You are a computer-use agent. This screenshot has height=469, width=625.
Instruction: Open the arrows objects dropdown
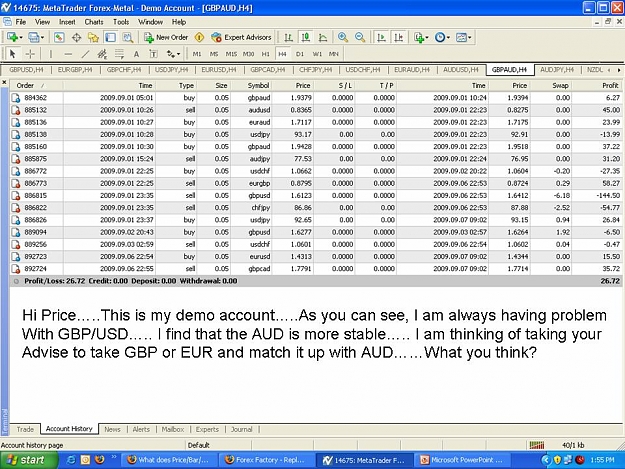tap(173, 54)
